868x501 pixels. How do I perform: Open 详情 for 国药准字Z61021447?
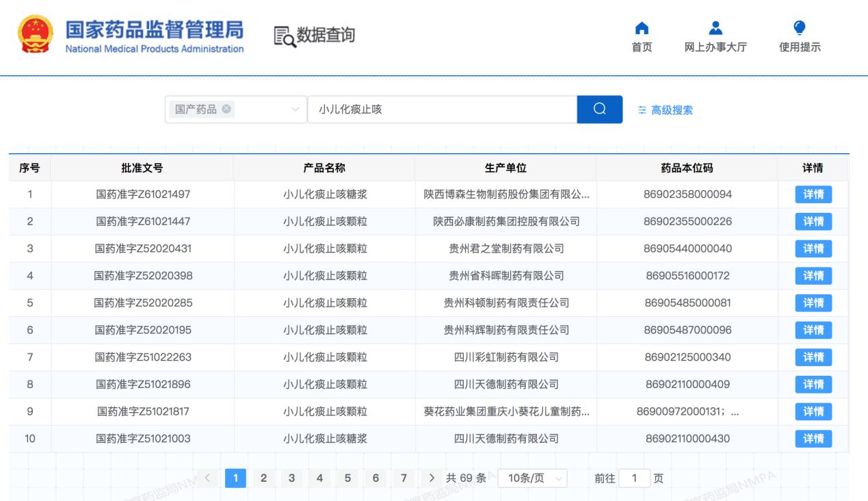coord(813,222)
